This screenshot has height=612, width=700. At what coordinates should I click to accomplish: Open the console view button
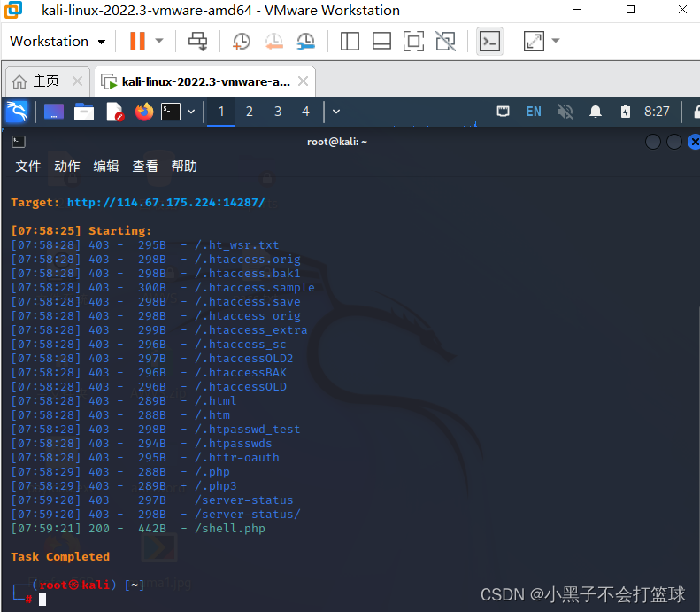(x=489, y=41)
